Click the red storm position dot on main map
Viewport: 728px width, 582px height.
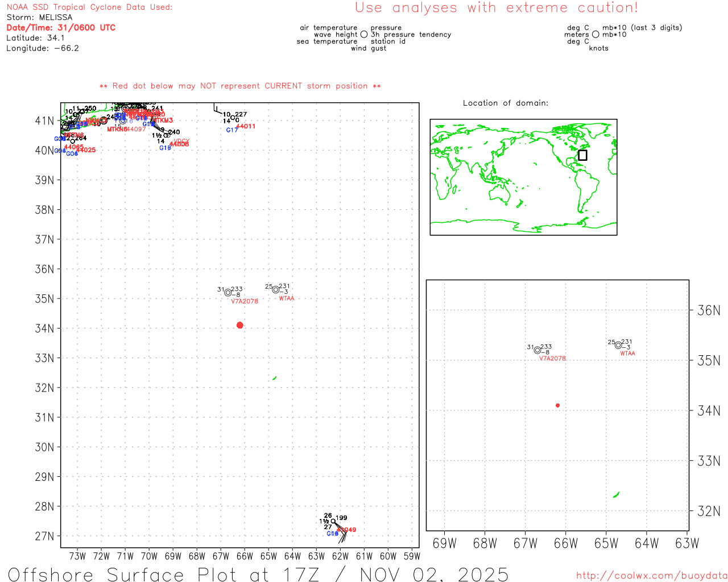(239, 325)
